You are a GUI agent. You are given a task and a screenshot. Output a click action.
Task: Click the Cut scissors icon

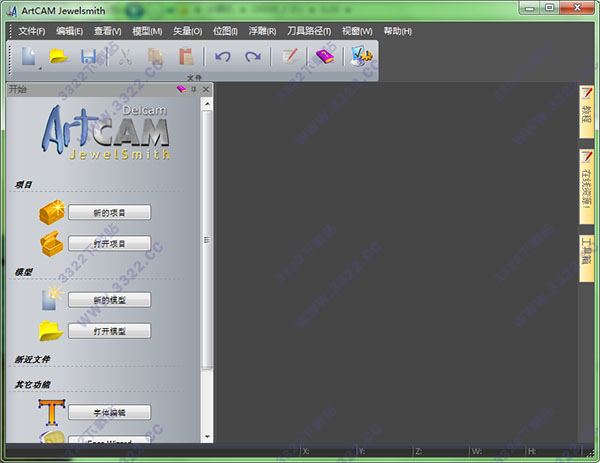pyautogui.click(x=125, y=57)
